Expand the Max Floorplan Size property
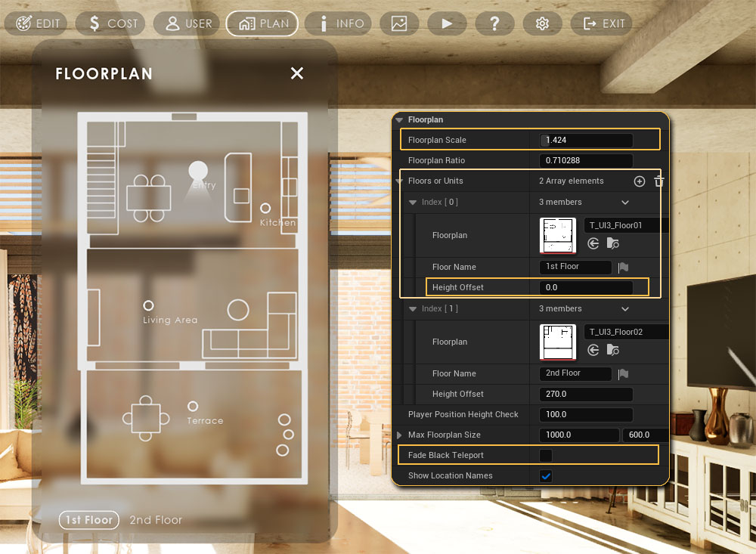The height and width of the screenshot is (554, 756). [x=400, y=435]
